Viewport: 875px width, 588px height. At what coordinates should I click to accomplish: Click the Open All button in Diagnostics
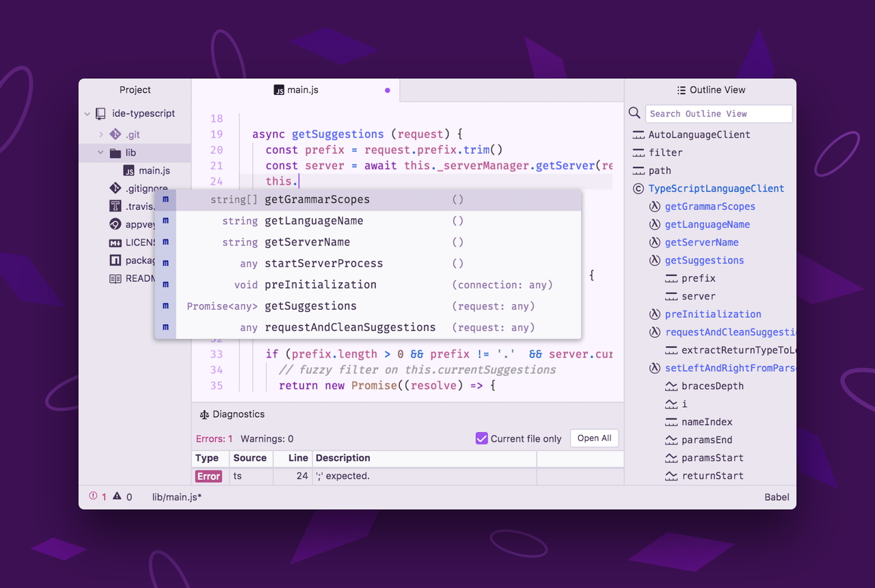click(593, 438)
